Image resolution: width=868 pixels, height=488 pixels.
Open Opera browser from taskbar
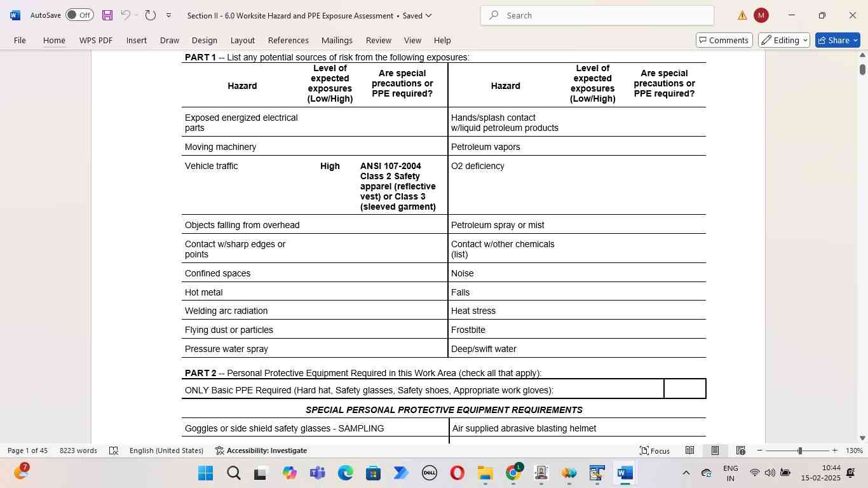tap(457, 473)
